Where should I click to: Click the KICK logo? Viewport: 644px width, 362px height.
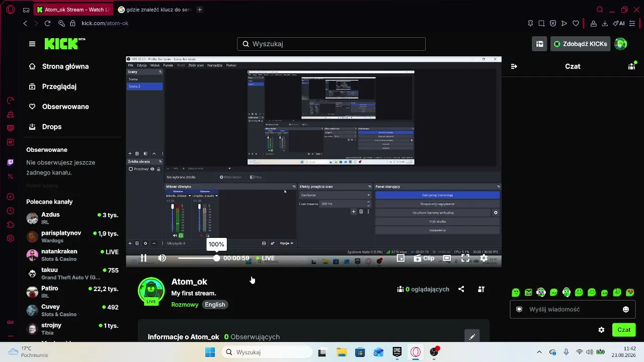(x=64, y=44)
